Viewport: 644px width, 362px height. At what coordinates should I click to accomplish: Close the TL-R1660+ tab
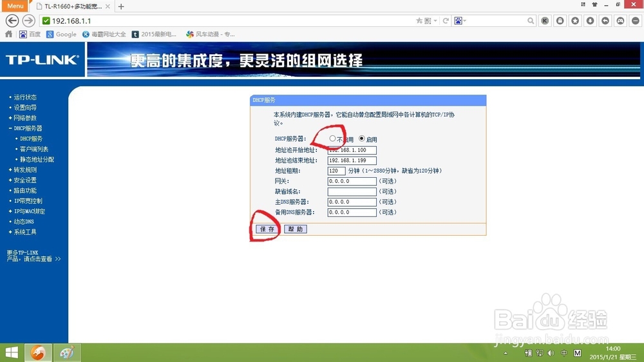click(108, 6)
